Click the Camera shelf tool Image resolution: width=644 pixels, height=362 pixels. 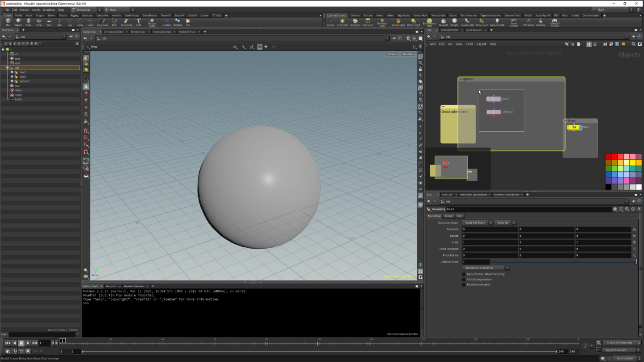330,22
